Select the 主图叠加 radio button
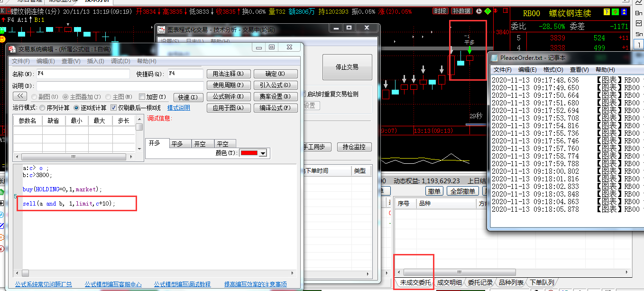 65,97
